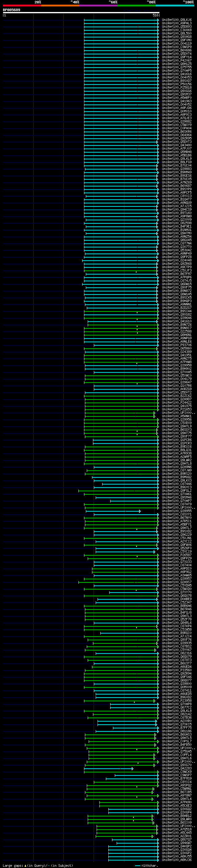Select hit label UniRef100_Q41951

[177, 355]
